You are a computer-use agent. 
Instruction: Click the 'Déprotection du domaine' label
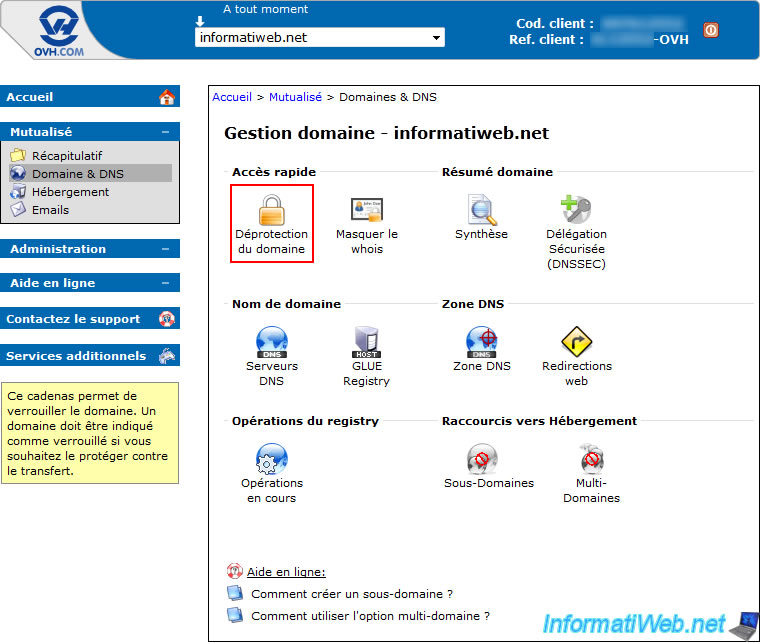tap(271, 241)
